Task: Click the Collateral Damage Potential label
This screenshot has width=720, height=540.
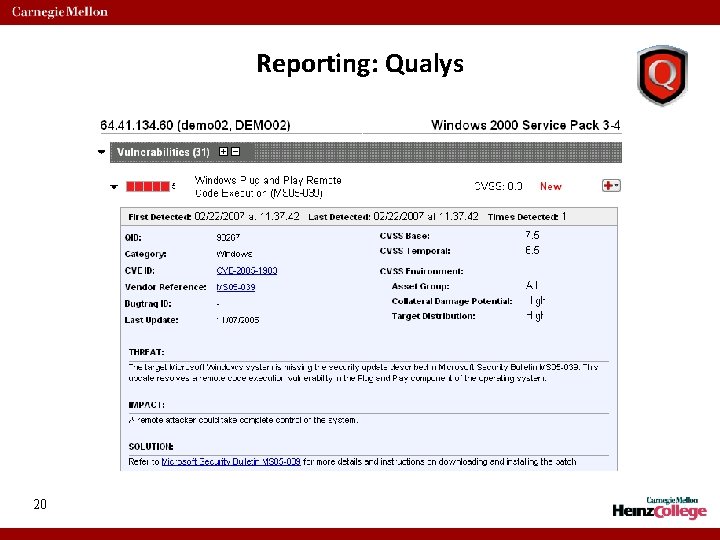Action: [x=452, y=301]
